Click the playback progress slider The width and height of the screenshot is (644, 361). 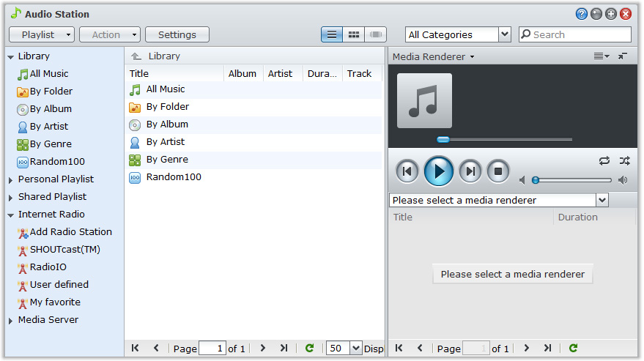[504, 140]
